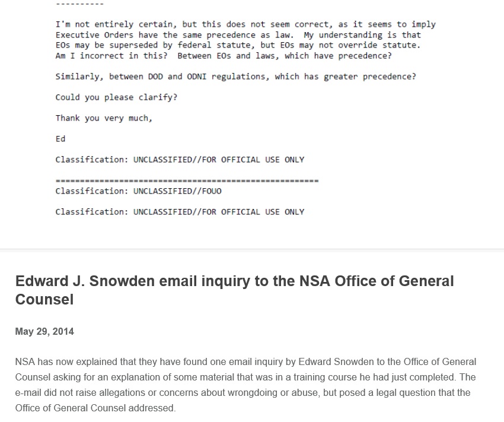Viewport: 504px width, 422px height.
Task: Click the line beginning 'Executive Orders have the same'
Action: click(x=237, y=35)
